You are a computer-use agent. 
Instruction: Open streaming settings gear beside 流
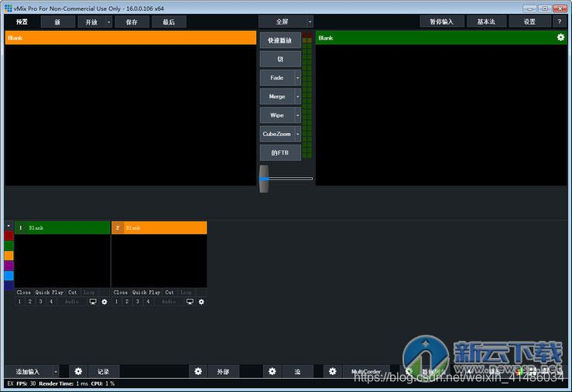pos(272,371)
